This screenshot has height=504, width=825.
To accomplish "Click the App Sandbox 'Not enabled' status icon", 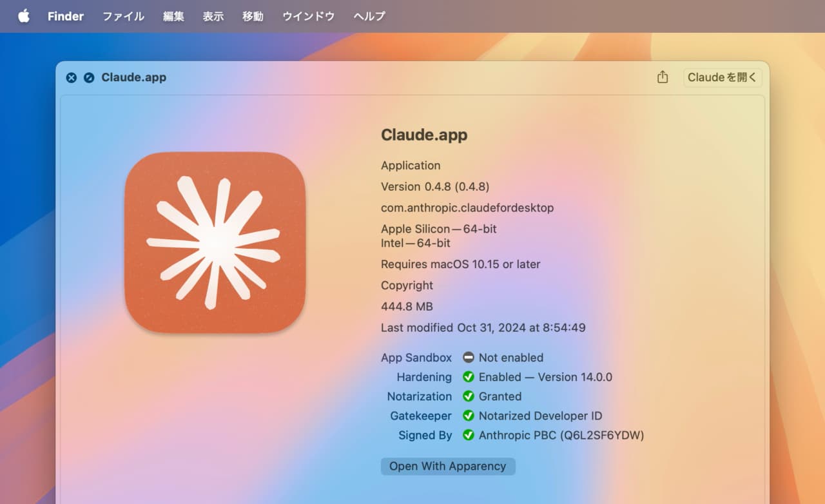I will coord(468,358).
